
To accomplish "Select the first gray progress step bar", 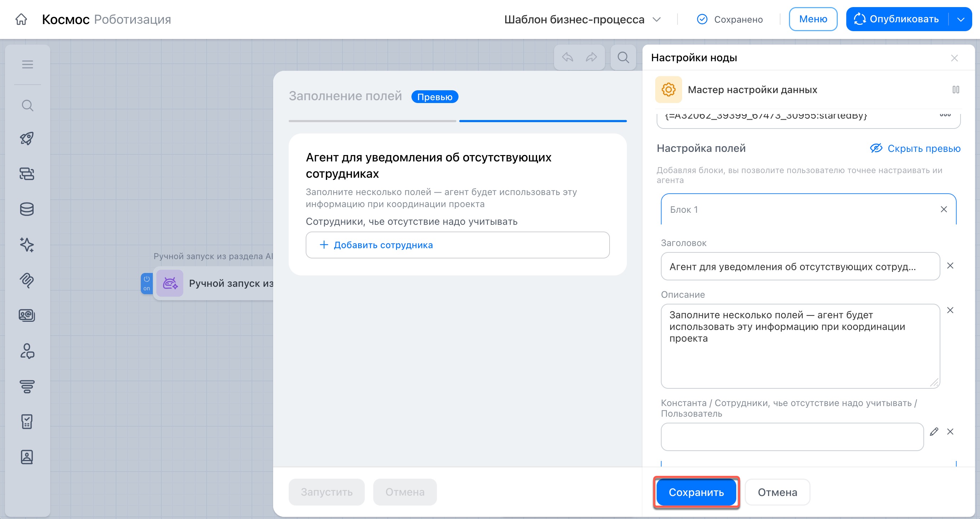I will [x=372, y=121].
